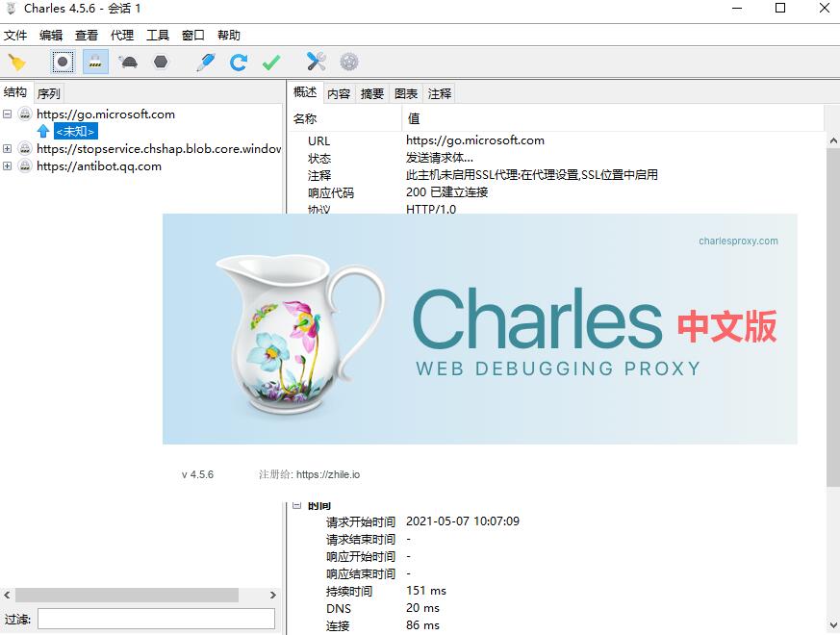Click the tree horizontal scrollbar left arrow
This screenshot has height=635, width=840.
click(7, 595)
